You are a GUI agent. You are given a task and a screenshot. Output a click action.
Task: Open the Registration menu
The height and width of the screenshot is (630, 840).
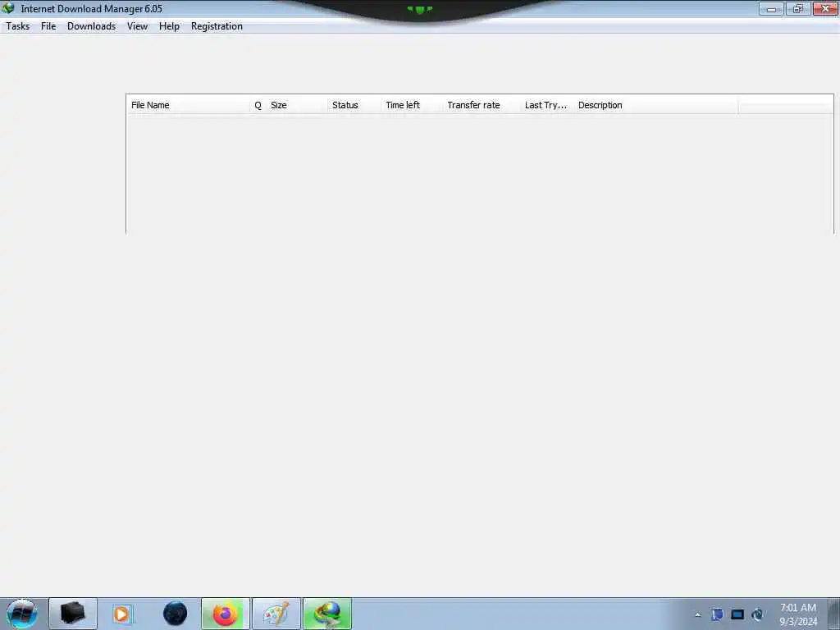217,26
